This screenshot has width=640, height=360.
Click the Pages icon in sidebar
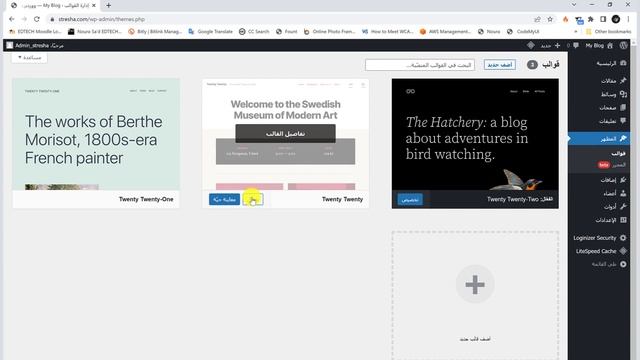pyautogui.click(x=623, y=107)
